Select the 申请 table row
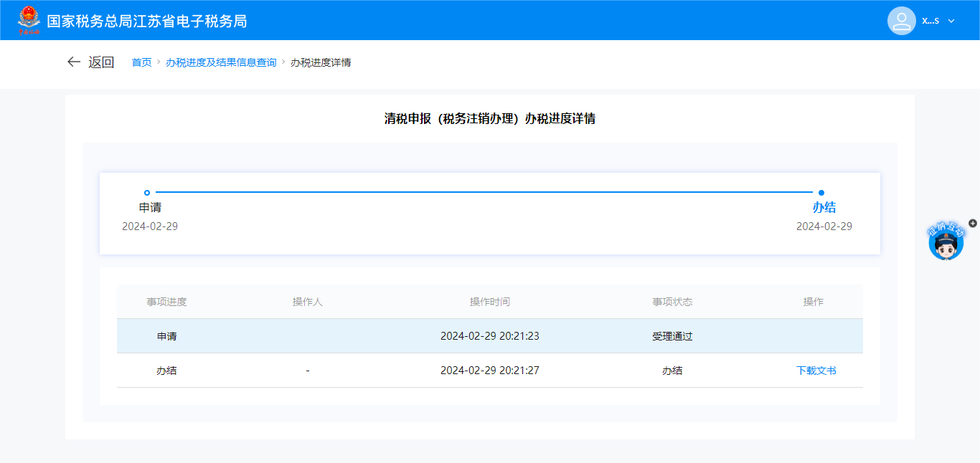This screenshot has height=463, width=980. click(489, 336)
